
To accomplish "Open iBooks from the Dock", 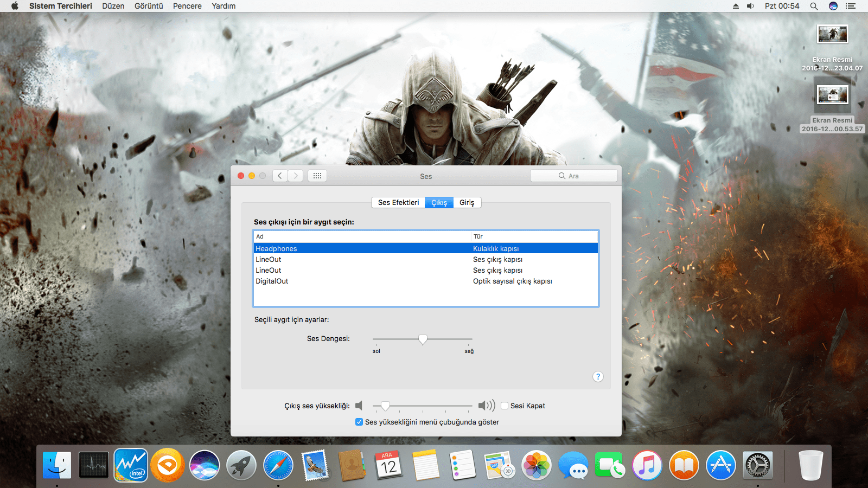I will coord(684,465).
